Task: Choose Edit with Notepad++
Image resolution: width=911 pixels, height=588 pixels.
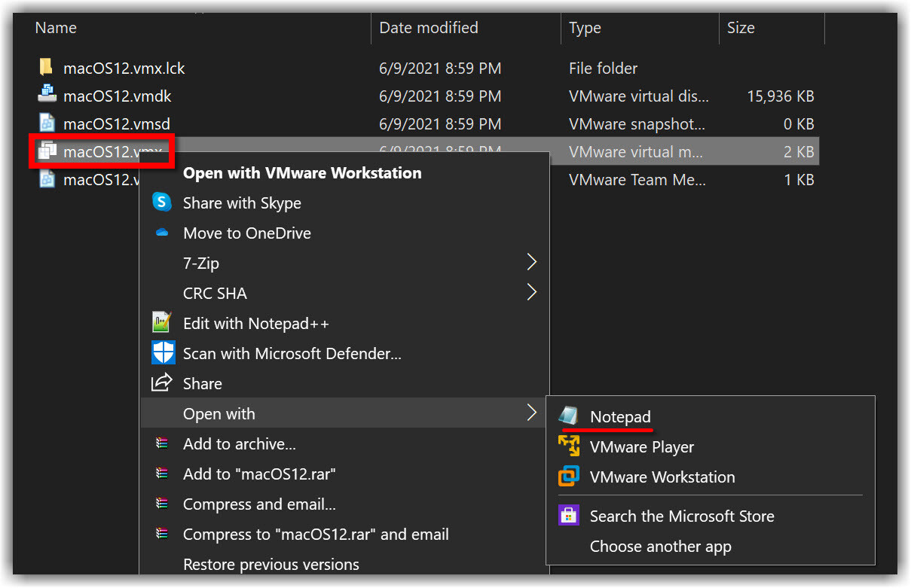Action: (256, 323)
